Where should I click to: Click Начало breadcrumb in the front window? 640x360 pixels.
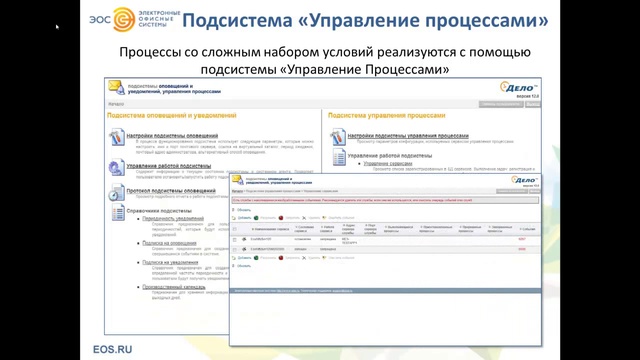pyautogui.click(x=237, y=191)
